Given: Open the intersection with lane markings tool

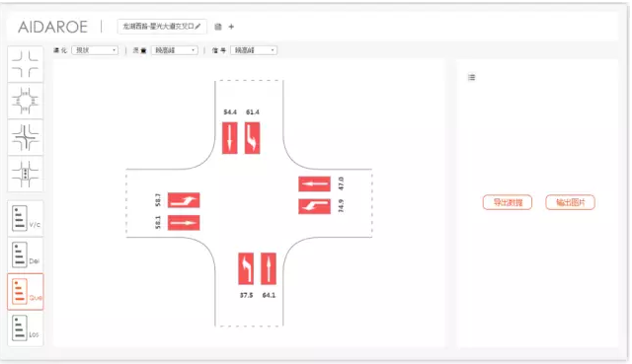Looking at the screenshot, I should pos(25,101).
